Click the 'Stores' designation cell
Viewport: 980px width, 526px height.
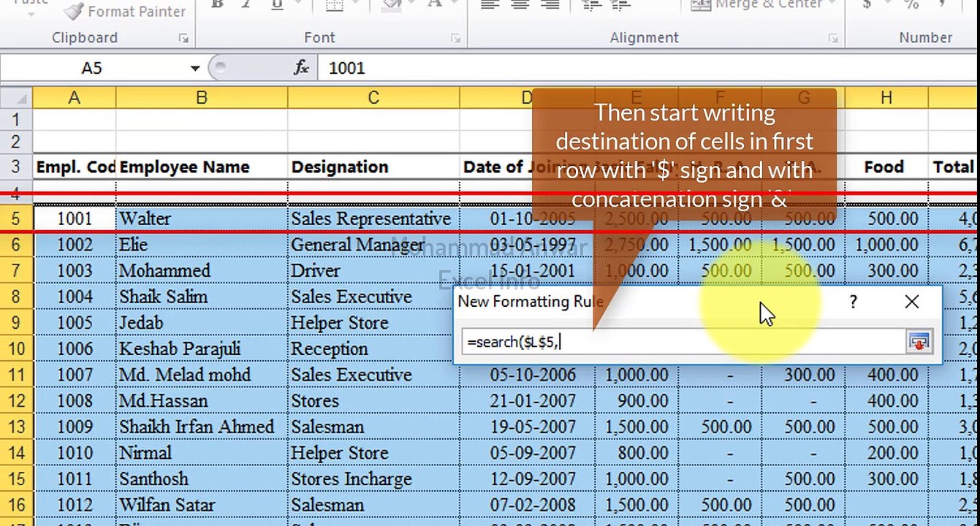click(x=373, y=400)
